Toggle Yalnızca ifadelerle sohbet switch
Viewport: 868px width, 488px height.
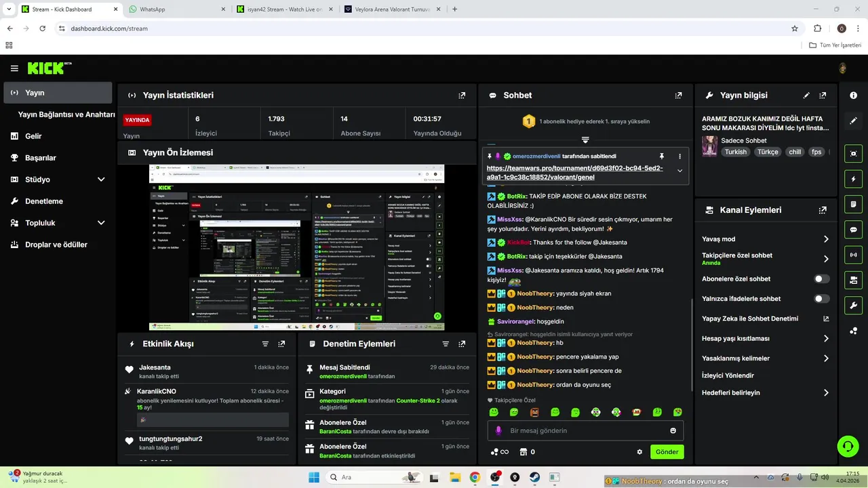point(822,298)
